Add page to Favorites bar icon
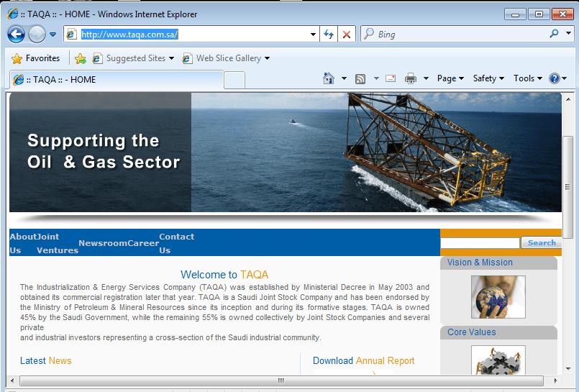This screenshot has width=579, height=392. 80,58
